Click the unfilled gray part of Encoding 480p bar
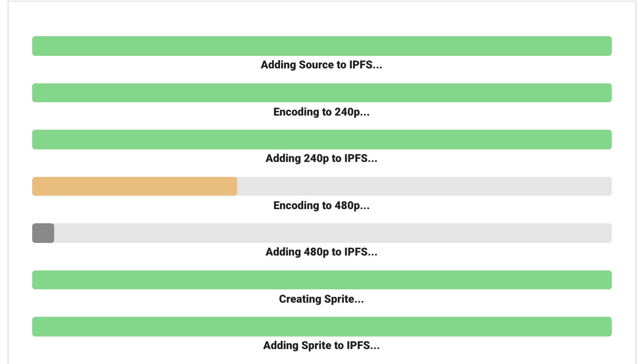 tap(424, 186)
